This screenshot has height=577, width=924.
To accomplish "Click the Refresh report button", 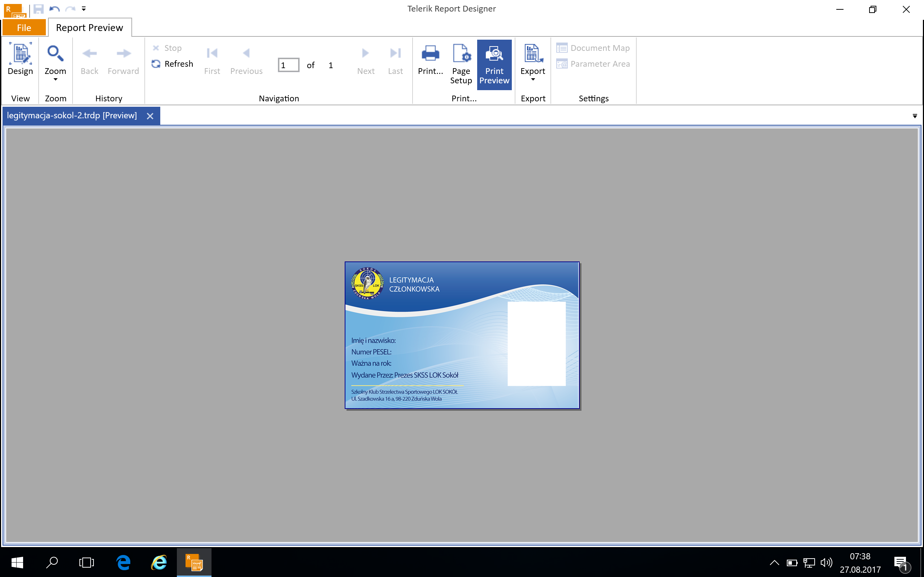I will coord(172,64).
